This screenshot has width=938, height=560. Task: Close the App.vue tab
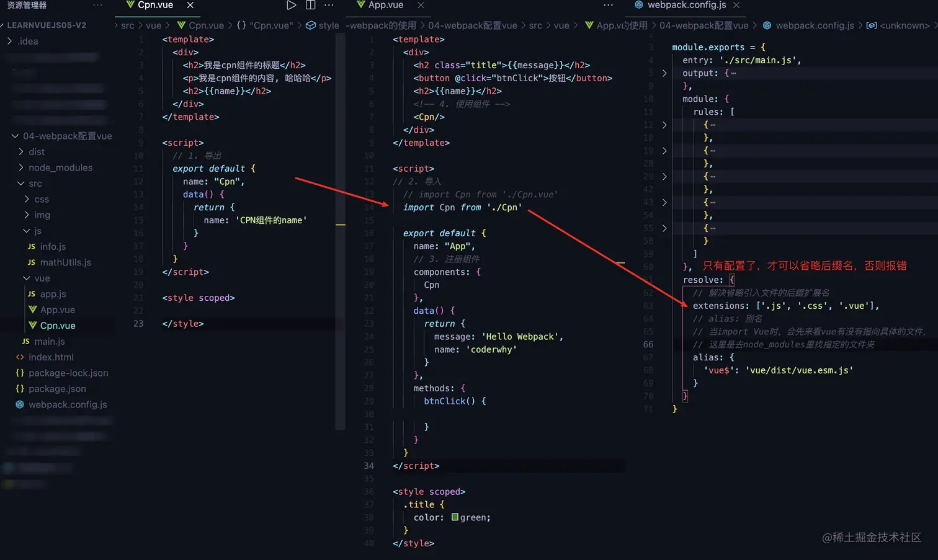421,5
